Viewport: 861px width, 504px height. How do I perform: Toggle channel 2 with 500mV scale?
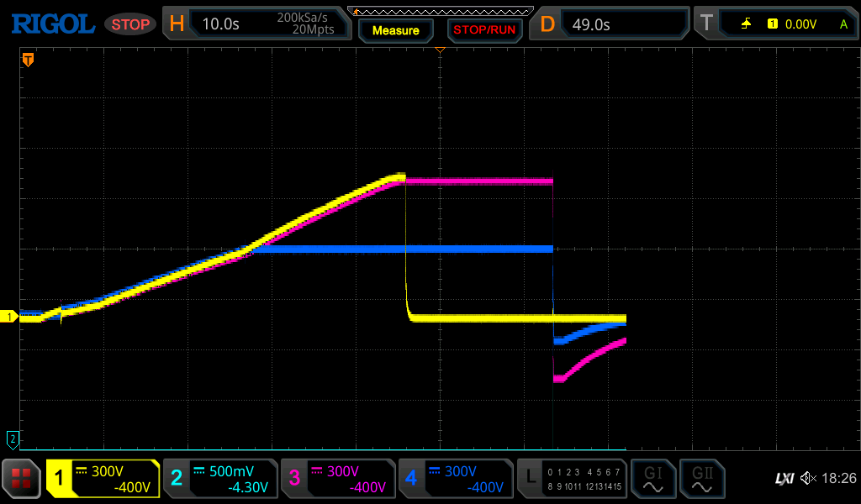point(220,479)
